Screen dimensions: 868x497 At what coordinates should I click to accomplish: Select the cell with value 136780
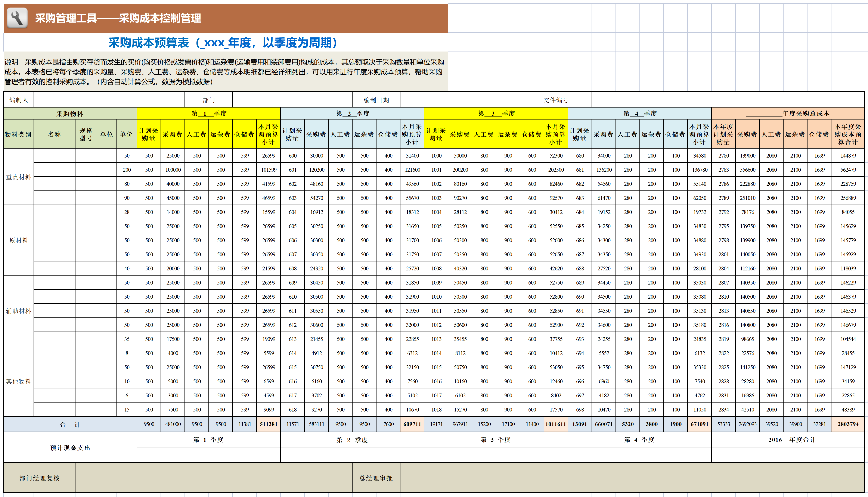[x=700, y=170]
